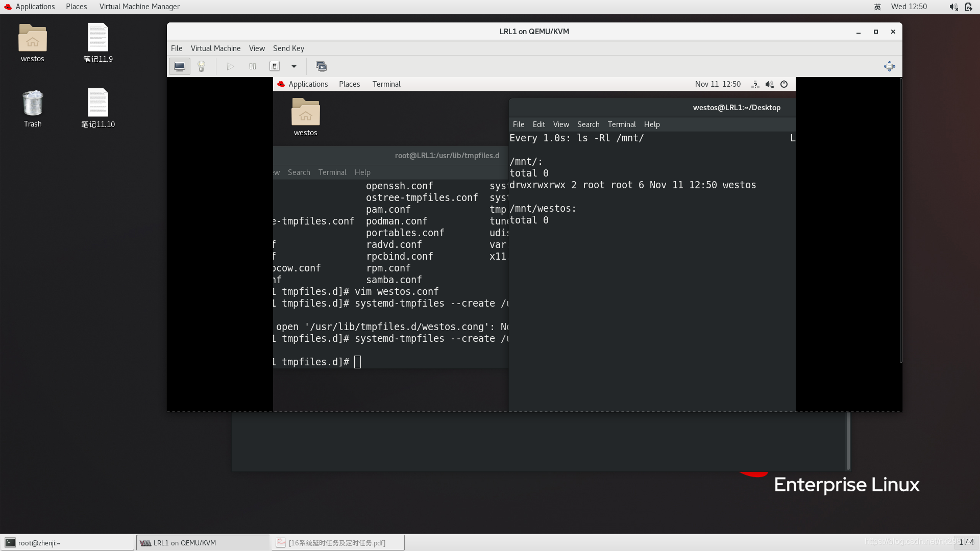Viewport: 980px width, 551px height.
Task: Switch to root@zhenji taskbar item
Action: pos(67,543)
